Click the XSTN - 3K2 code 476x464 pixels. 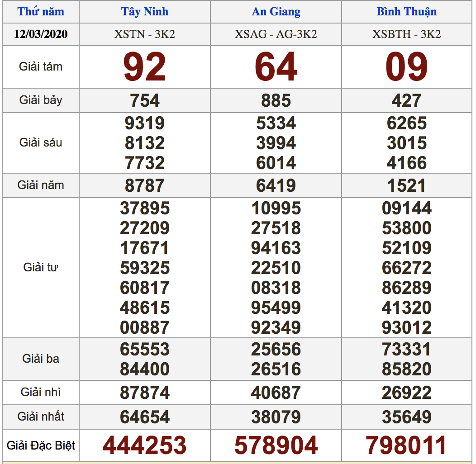click(145, 34)
